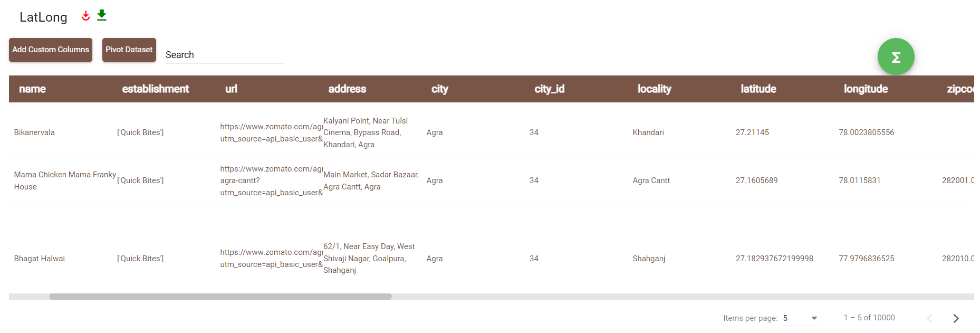Click the locality column header

click(x=654, y=89)
